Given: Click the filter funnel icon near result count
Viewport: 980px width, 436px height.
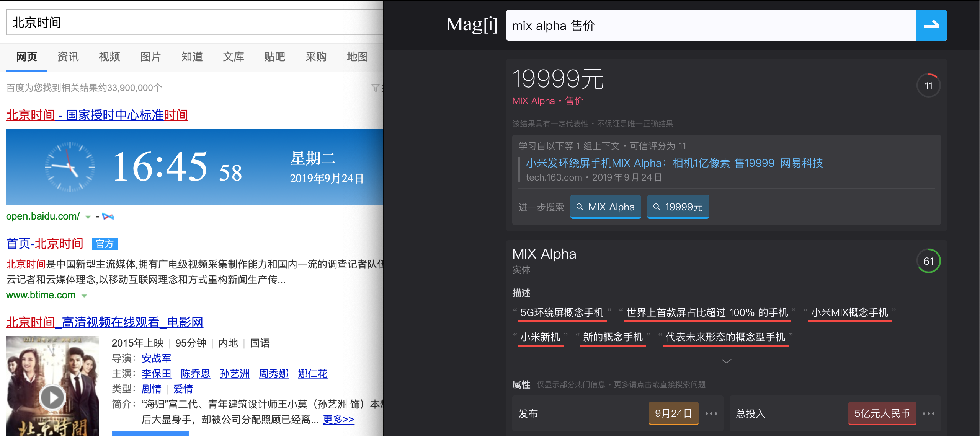Looking at the screenshot, I should click(x=376, y=88).
